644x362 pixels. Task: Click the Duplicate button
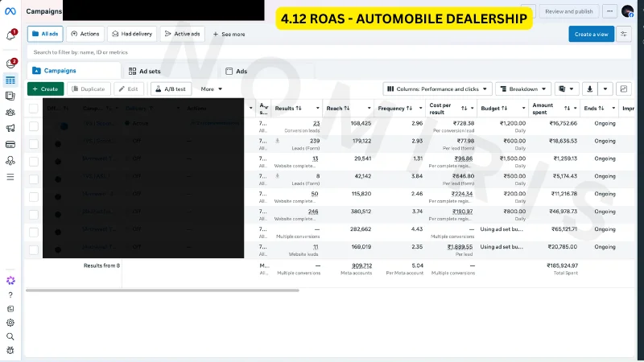click(x=89, y=89)
